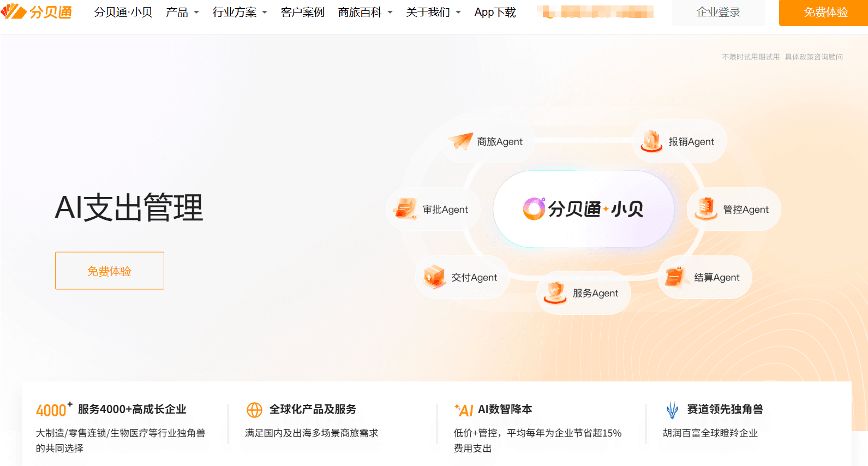Click the globe icon beside 全球化产品及服务
This screenshot has height=466, width=868.
254,410
